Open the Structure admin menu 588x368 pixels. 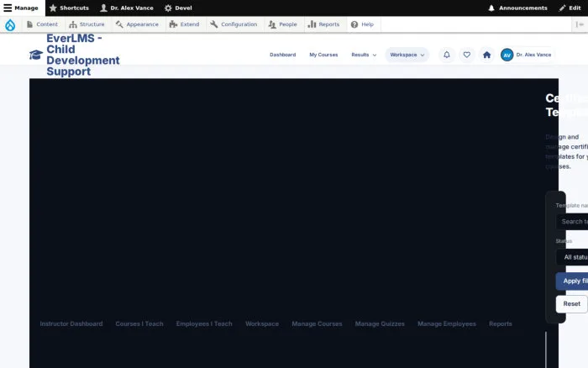click(x=87, y=24)
